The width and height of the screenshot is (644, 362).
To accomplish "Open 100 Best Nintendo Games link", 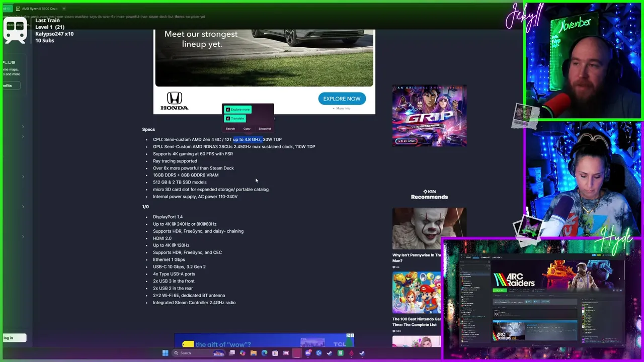I will tap(417, 322).
